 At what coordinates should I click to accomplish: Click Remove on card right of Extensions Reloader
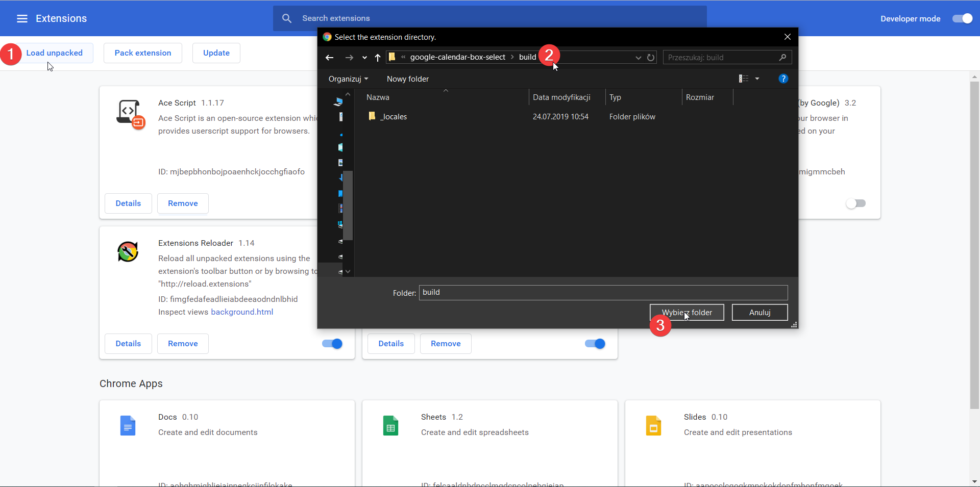pos(446,344)
